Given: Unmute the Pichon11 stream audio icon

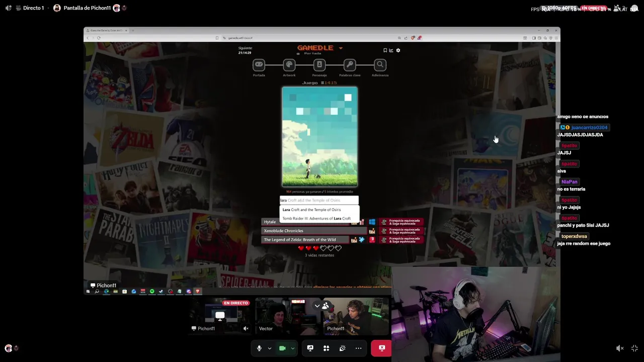Looking at the screenshot, I should tap(246, 328).
